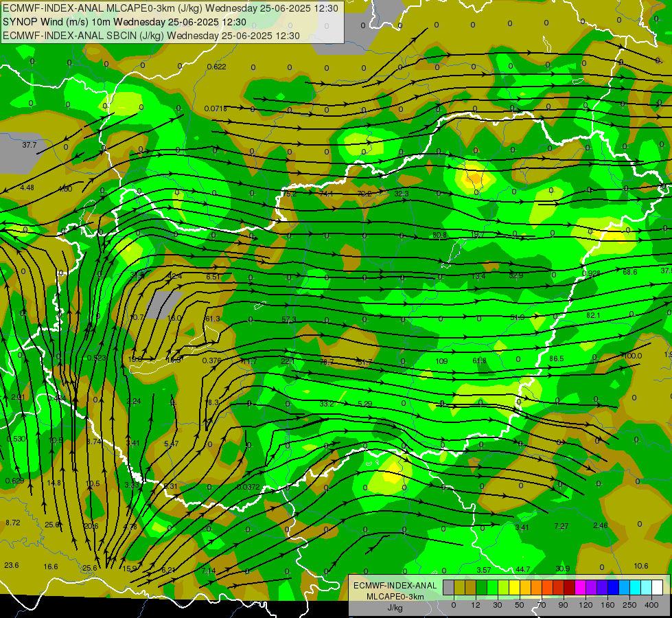Select the 68.6 map value

(x=630, y=272)
